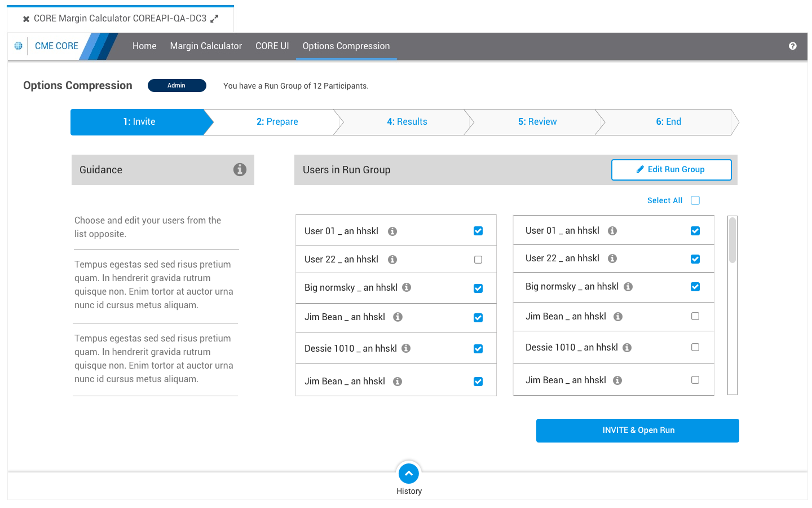
Task: Click the INVITE & Open Run button
Action: pyautogui.click(x=637, y=431)
